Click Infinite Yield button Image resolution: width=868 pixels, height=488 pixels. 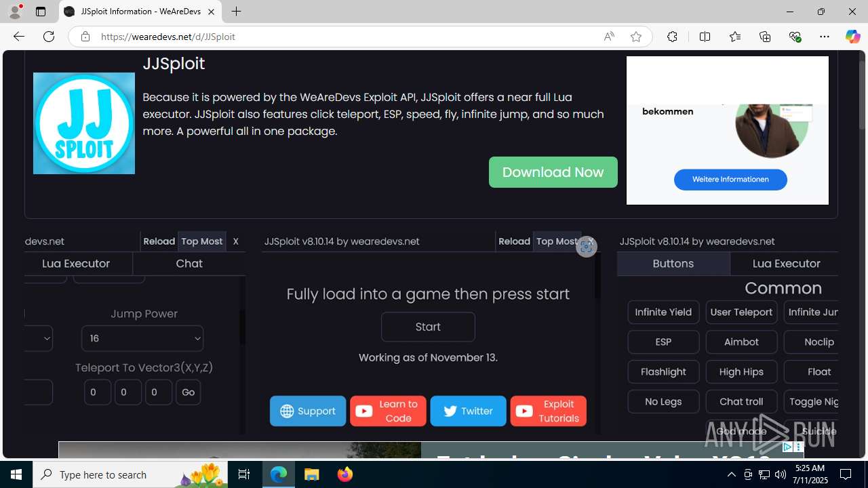coord(663,312)
